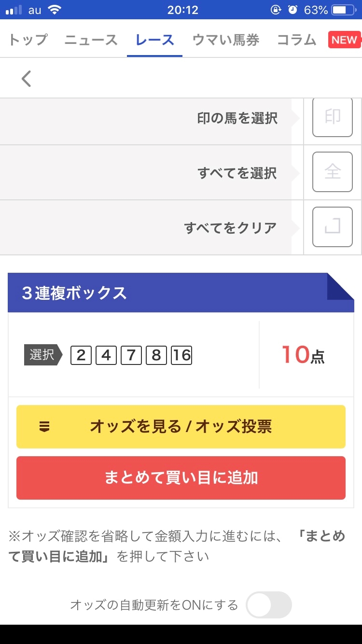Open the ウマい馬券 tab
This screenshot has width=362, height=644.
[x=225, y=40]
